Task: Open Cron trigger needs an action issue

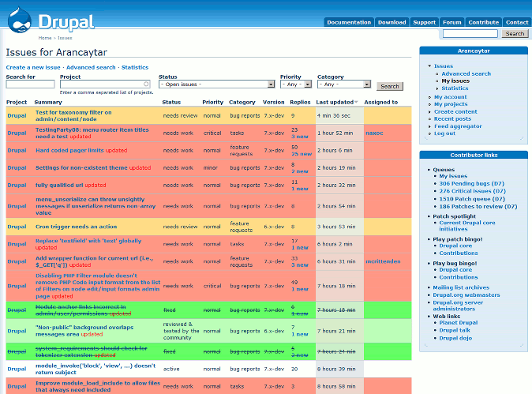Action: 77,227
